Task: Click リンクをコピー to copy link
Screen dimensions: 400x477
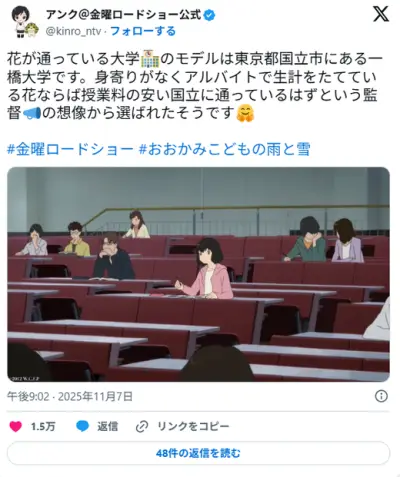Action: tap(193, 427)
